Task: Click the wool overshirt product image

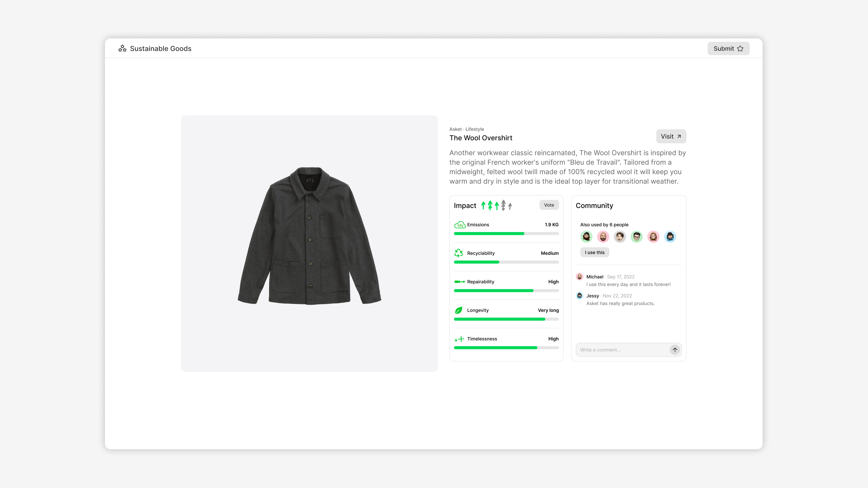Action: coord(309,236)
